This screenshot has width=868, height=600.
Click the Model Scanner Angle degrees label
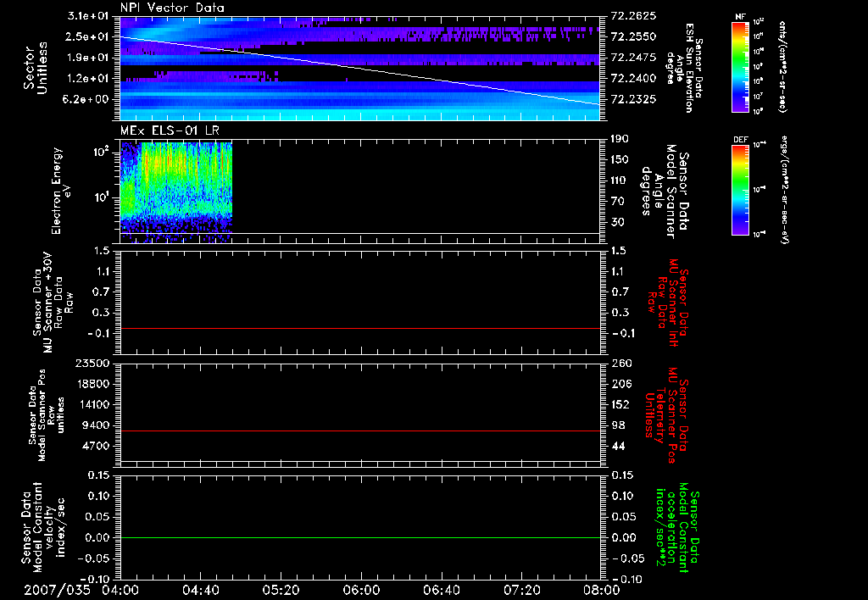[665, 192]
